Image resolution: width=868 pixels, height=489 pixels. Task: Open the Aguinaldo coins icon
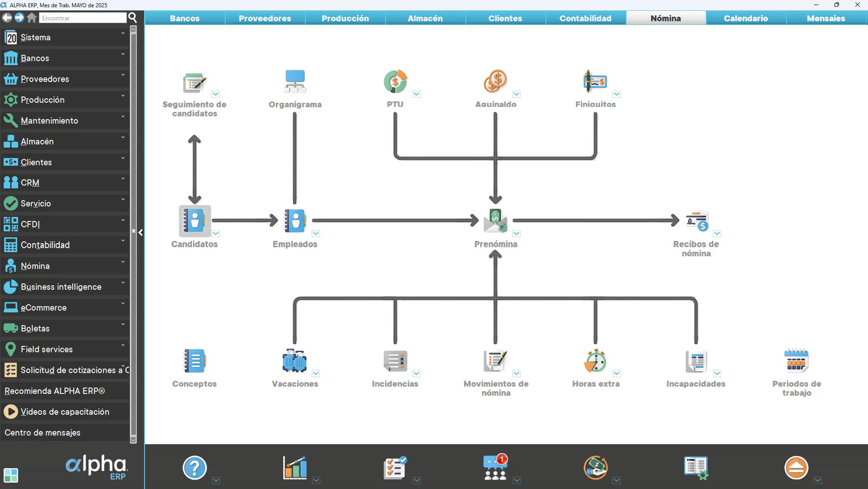click(x=496, y=81)
